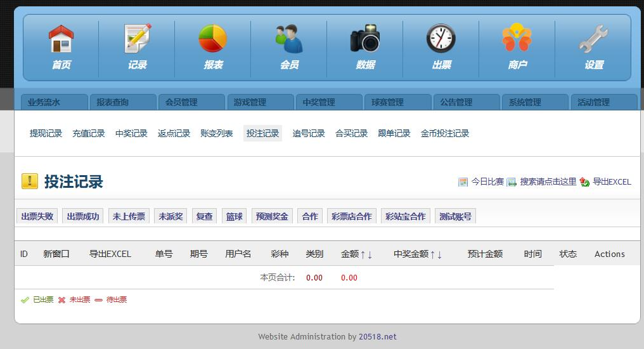Filter by 未派奖 button
Image resolution: width=644 pixels, height=349 pixels.
171,216
